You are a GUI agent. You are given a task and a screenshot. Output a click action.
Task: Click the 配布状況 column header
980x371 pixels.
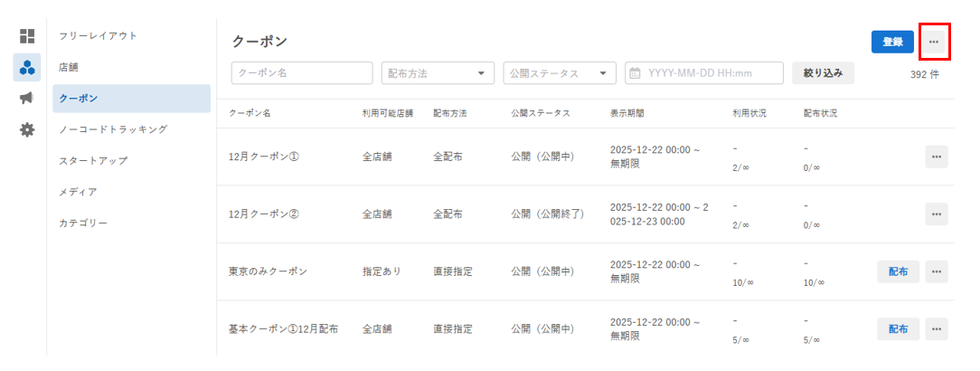click(821, 114)
